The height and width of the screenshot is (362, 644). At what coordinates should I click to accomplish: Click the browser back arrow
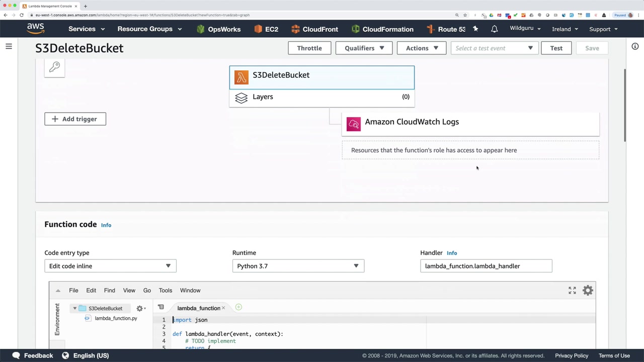pyautogui.click(x=6, y=15)
